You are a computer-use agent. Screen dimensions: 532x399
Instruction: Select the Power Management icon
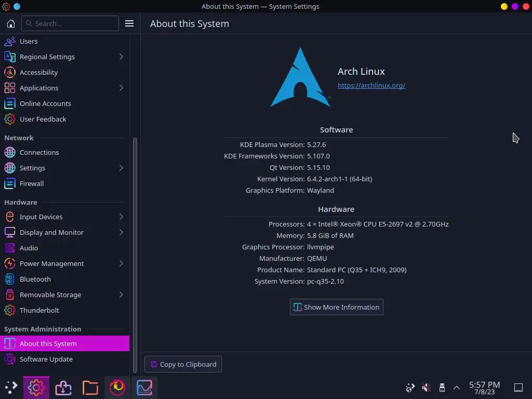point(10,263)
